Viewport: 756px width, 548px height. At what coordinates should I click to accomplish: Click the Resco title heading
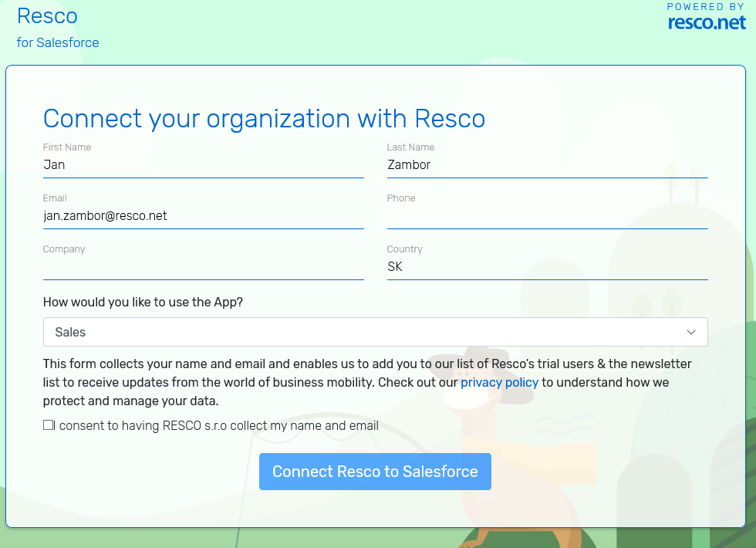click(x=47, y=16)
